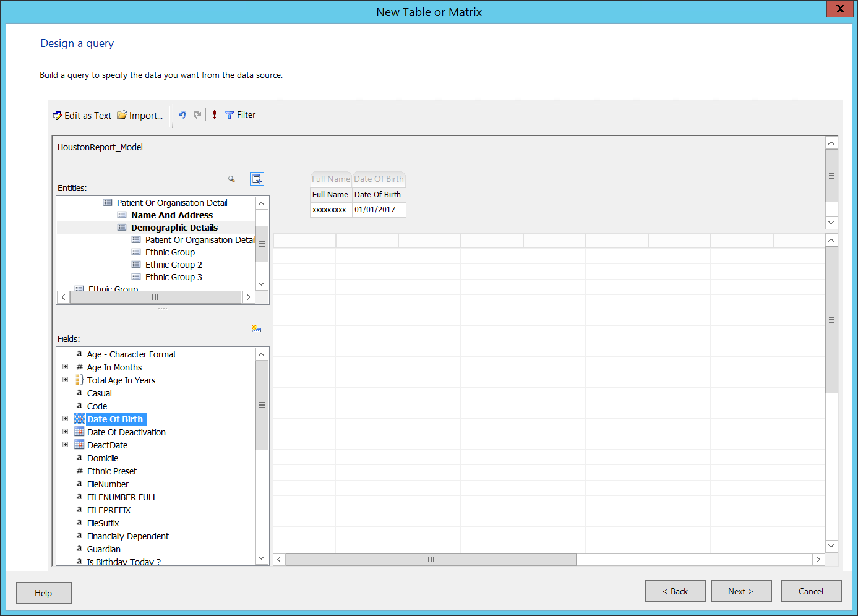This screenshot has width=858, height=616.
Task: Select the Total Age In Years field
Action: tap(121, 380)
